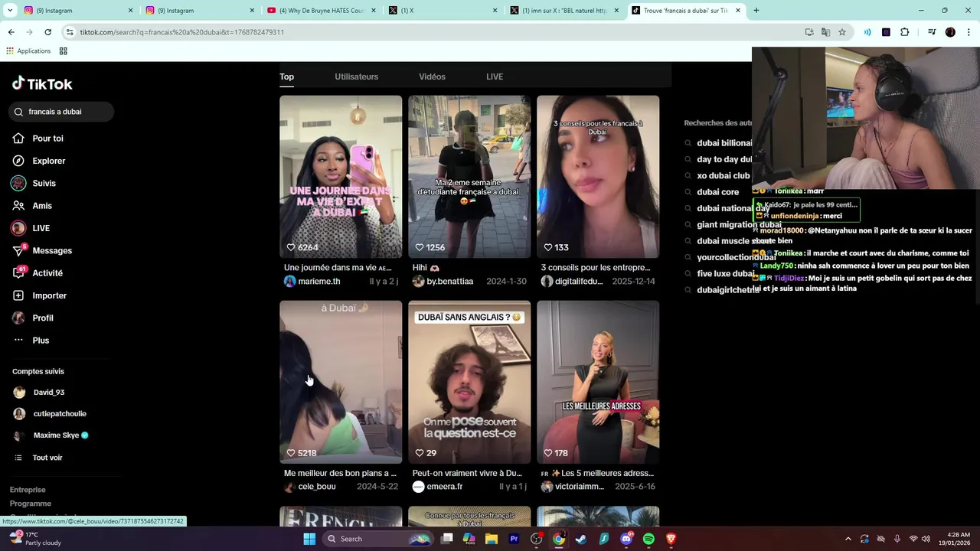Open the media control music icon

[932, 32]
